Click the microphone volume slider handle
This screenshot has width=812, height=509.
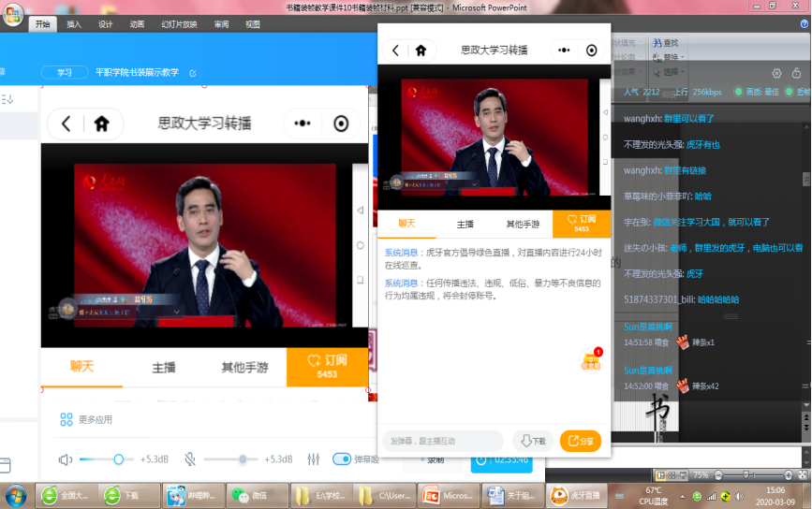[243, 459]
